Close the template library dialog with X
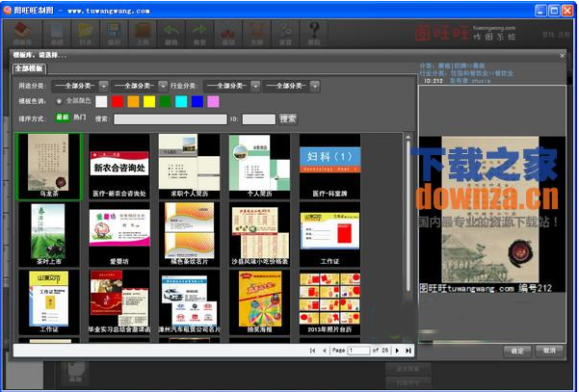The height and width of the screenshot is (392, 579). (562, 56)
